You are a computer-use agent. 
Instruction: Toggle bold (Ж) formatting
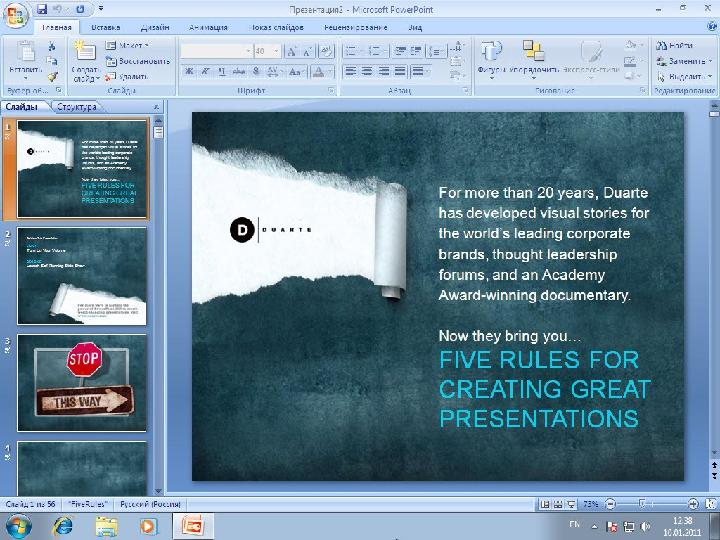click(x=189, y=71)
